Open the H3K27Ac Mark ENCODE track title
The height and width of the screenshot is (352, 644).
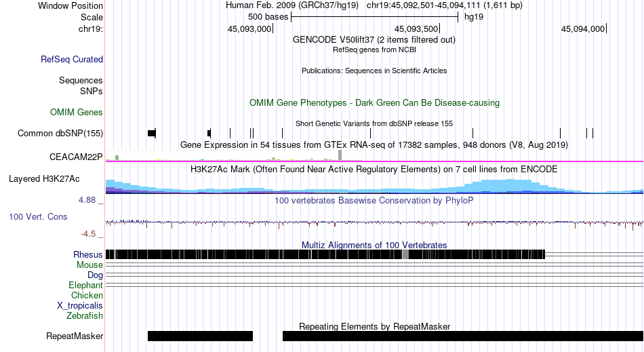[x=374, y=170]
